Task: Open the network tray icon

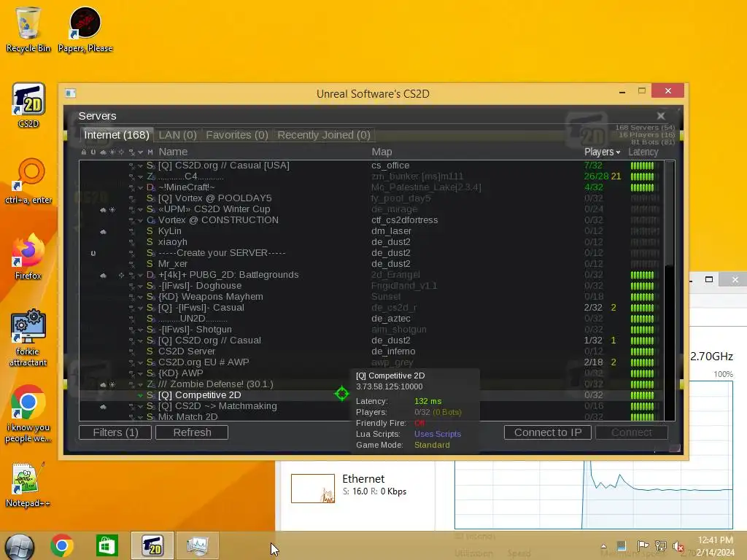Action: [660, 545]
